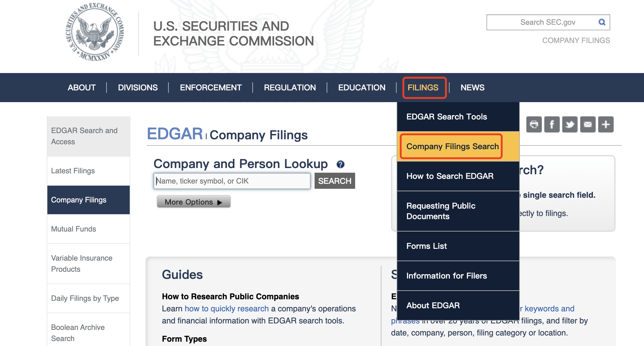Click the email share icon
This screenshot has width=644, height=346.
tap(588, 124)
